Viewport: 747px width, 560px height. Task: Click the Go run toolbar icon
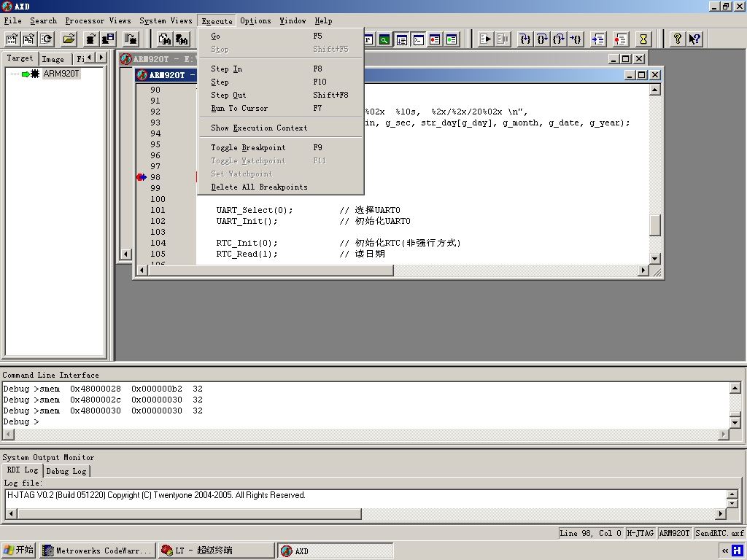(x=485, y=39)
